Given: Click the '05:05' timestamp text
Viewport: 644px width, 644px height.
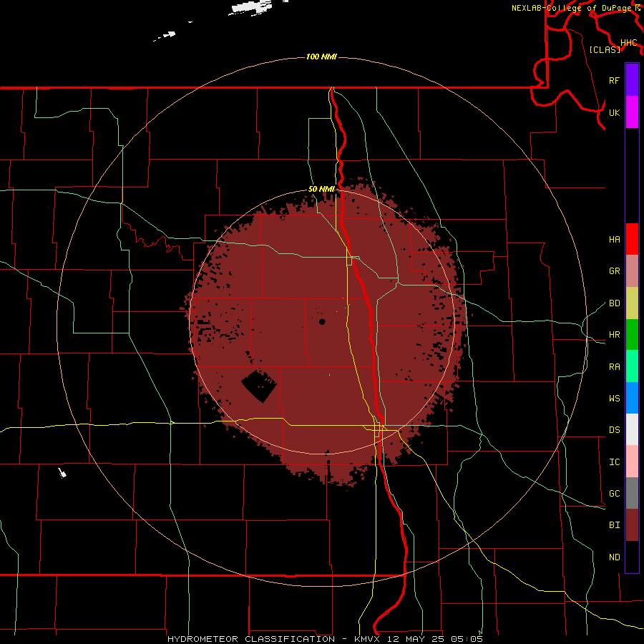Looking at the screenshot, I should click(468, 639).
